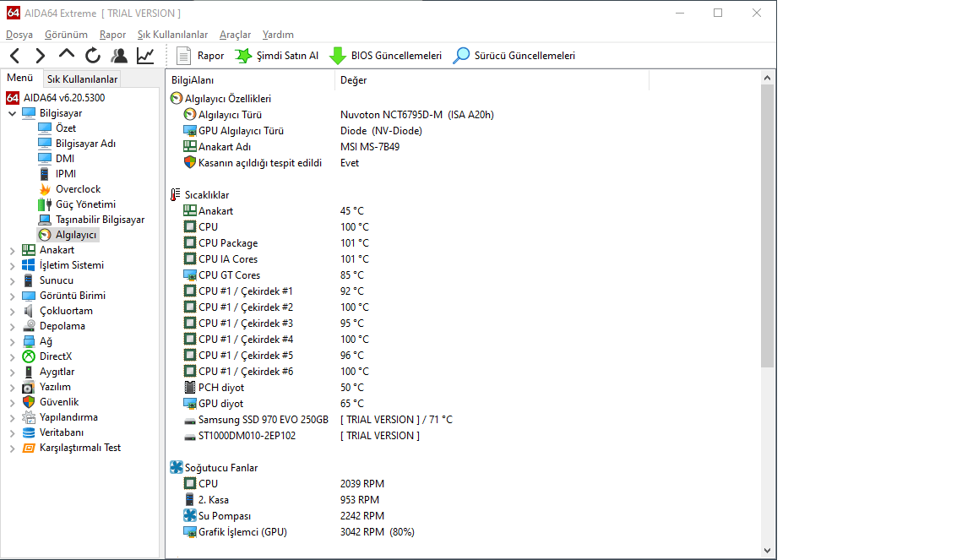Open the graph chart toolbar icon
973x560 pixels.
coord(146,56)
